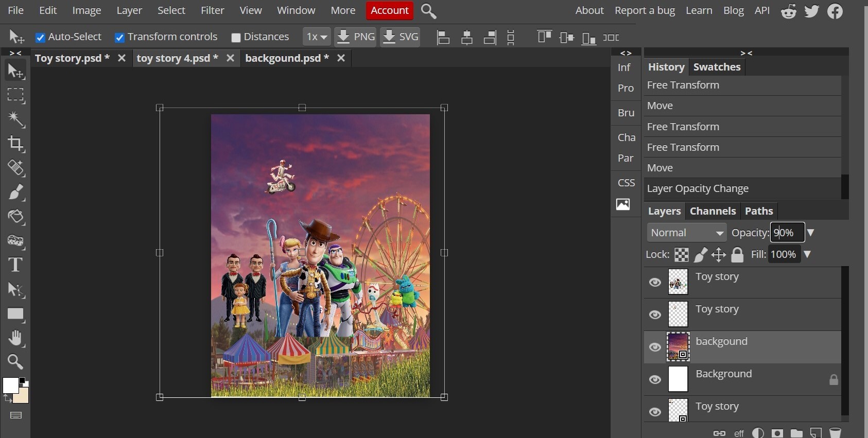Viewport: 868px width, 438px height.
Task: Select the Rectangle Select marquee tool
Action: click(x=15, y=95)
